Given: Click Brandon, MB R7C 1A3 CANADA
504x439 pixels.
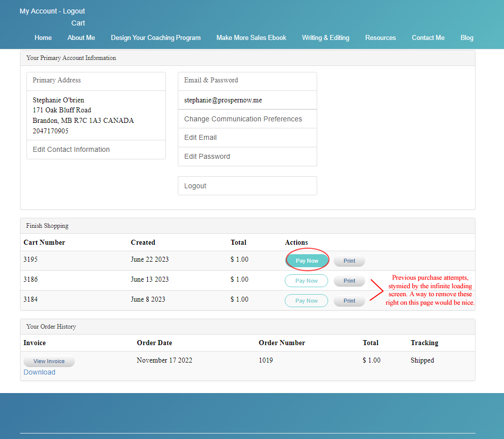Looking at the screenshot, I should coord(83,120).
